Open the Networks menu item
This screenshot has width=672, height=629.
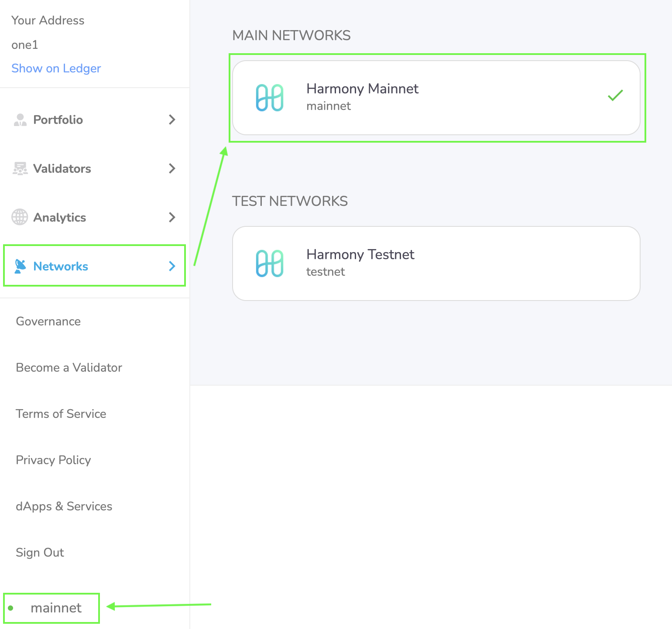[x=95, y=266]
